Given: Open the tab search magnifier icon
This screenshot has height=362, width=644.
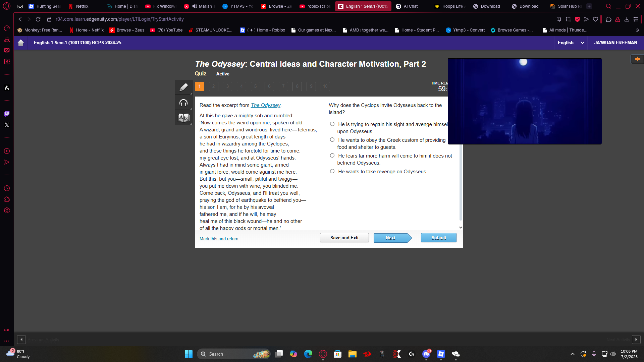Looking at the screenshot, I should 608,6.
